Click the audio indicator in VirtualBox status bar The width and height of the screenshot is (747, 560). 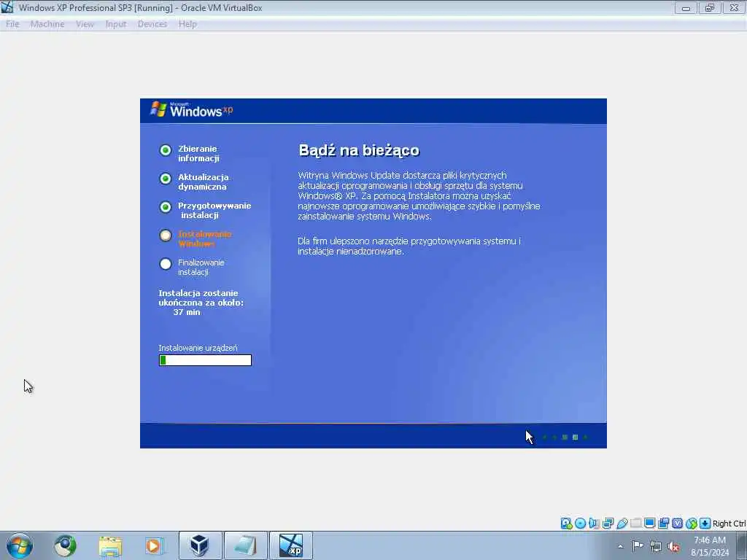594,524
